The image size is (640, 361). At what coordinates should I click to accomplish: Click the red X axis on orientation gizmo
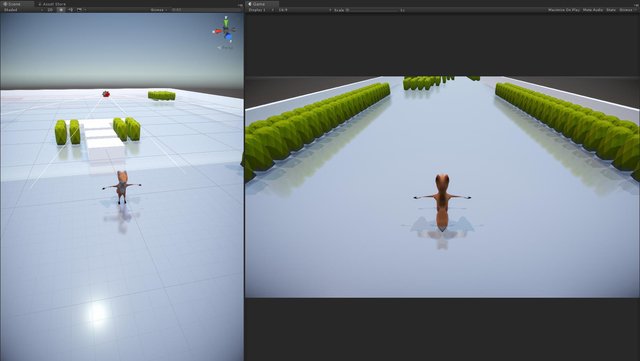pyautogui.click(x=217, y=31)
